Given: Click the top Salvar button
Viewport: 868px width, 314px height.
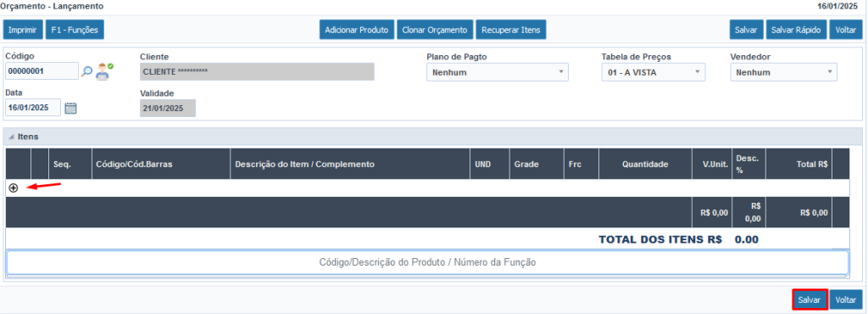Looking at the screenshot, I should click(746, 30).
